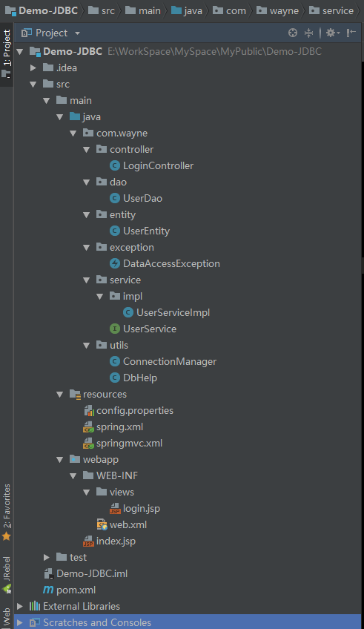364x629 pixels.
Task: Expand External Libraries node
Action: point(19,606)
